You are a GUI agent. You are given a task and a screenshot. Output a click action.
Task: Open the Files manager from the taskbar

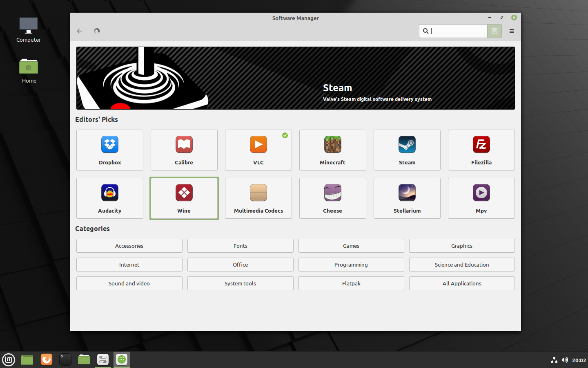84,359
